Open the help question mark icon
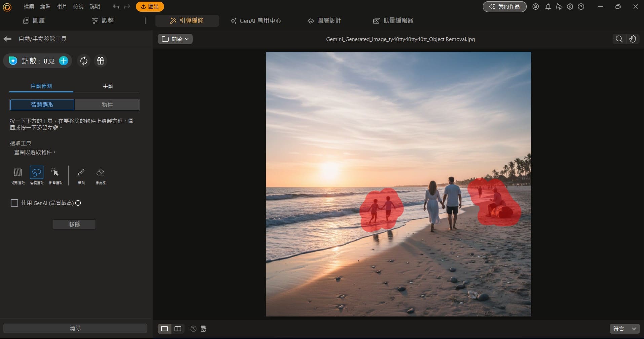 click(x=581, y=6)
